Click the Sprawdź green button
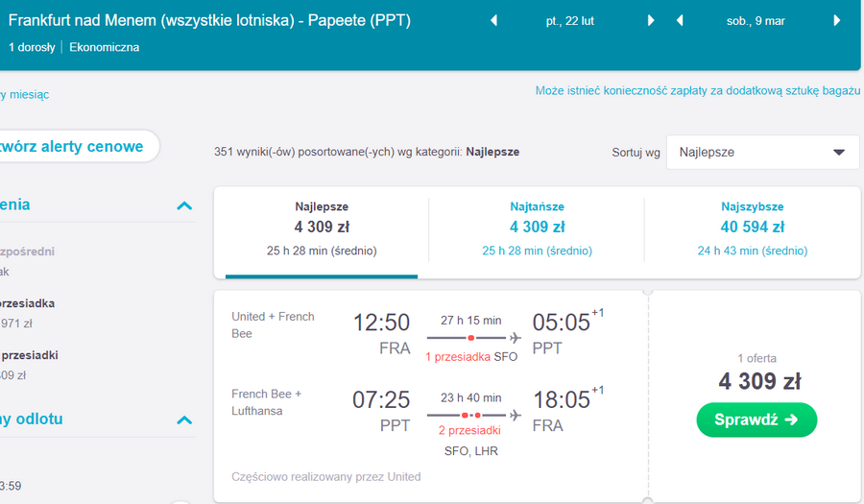Image resolution: width=864 pixels, height=504 pixels. [756, 420]
